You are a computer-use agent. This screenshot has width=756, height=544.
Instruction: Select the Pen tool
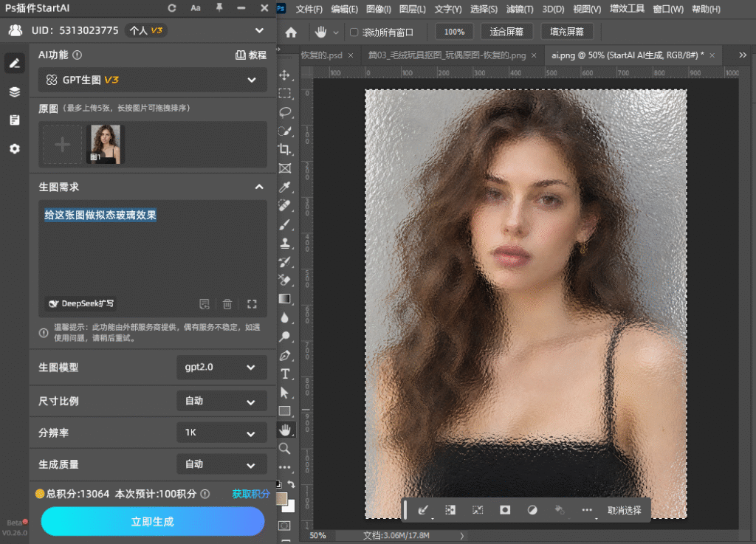[x=284, y=356]
